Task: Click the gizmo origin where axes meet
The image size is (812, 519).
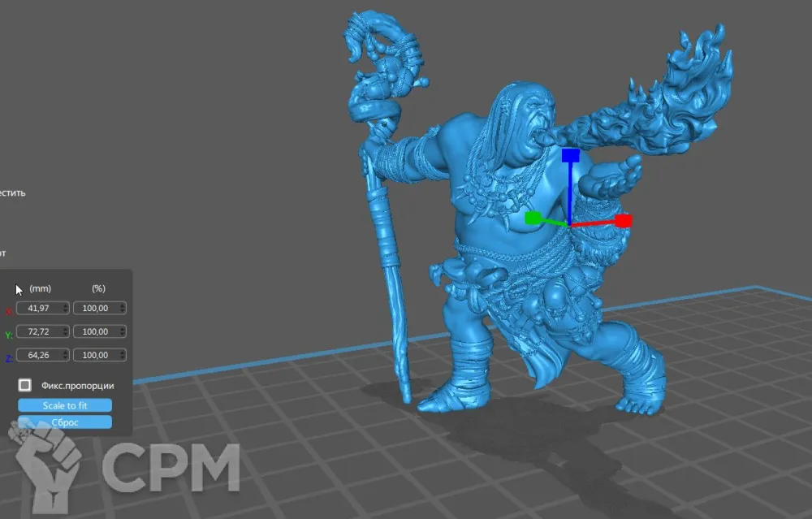Action: pyautogui.click(x=570, y=223)
